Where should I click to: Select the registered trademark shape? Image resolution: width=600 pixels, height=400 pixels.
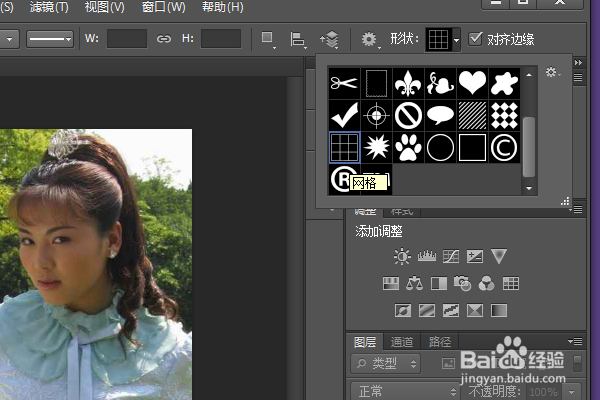pos(340,179)
